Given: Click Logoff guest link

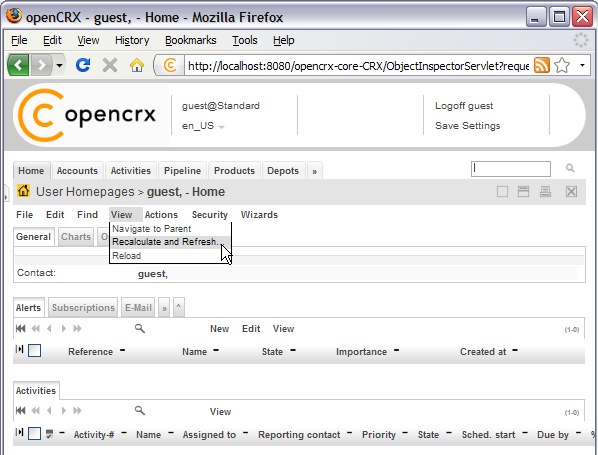Looking at the screenshot, I should coord(464,106).
